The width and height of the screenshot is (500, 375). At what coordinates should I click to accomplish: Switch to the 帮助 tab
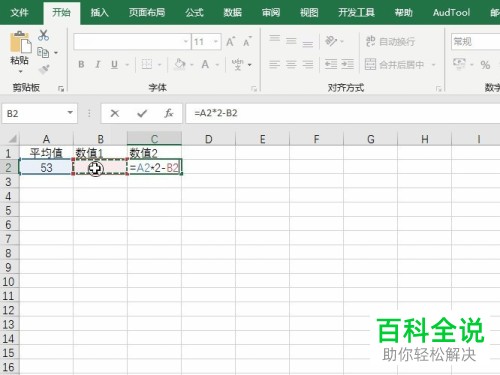tap(404, 13)
